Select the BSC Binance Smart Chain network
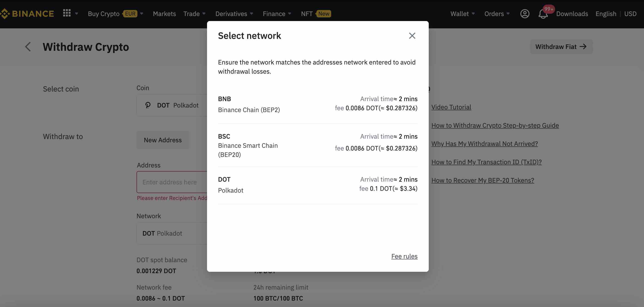Viewport: 644px width, 307px height. click(x=317, y=145)
